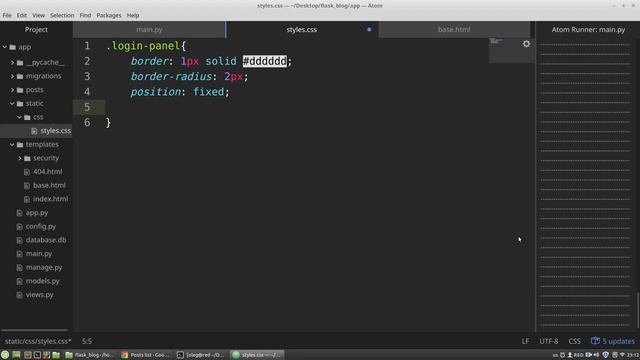Screen dimensions: 640x360
Task: Open base.html from the project tree
Action: point(49,185)
